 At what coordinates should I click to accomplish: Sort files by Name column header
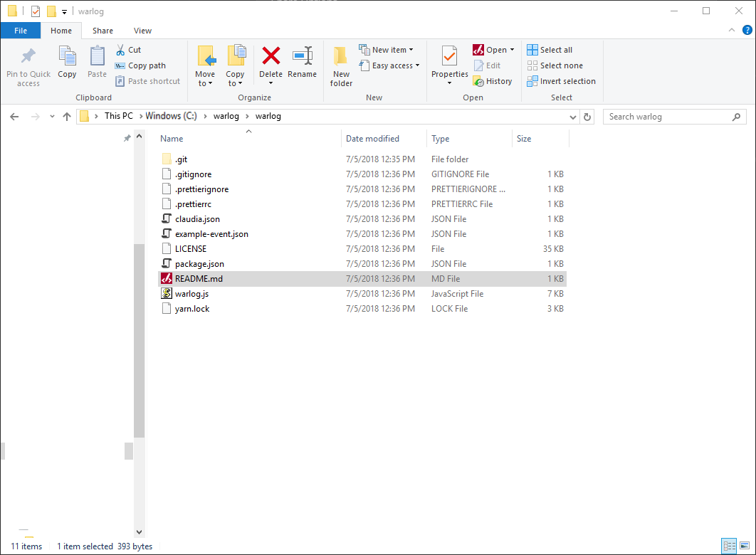click(x=172, y=139)
